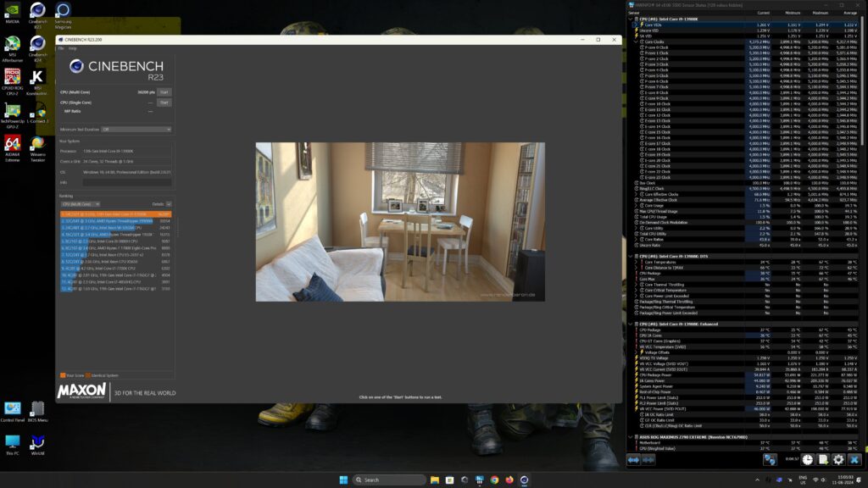Select ranking row AMD Ryzen Threadripper 2990WX
The height and width of the screenshot is (488, 868).
tap(115, 221)
